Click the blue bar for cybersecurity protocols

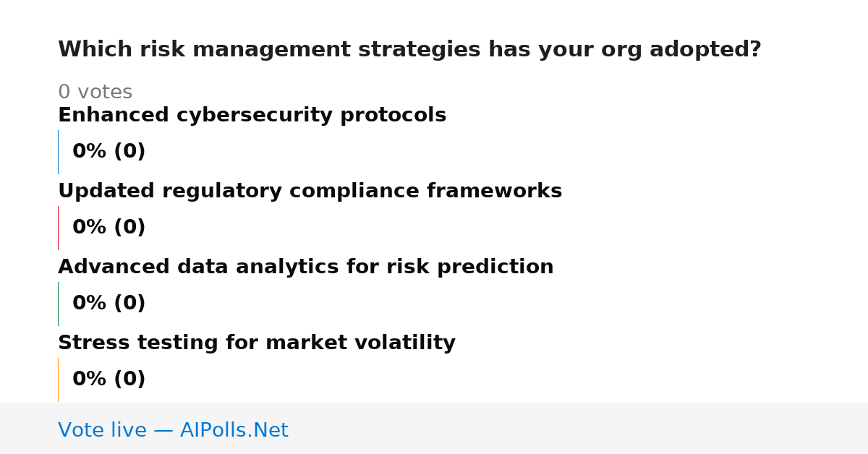58,152
